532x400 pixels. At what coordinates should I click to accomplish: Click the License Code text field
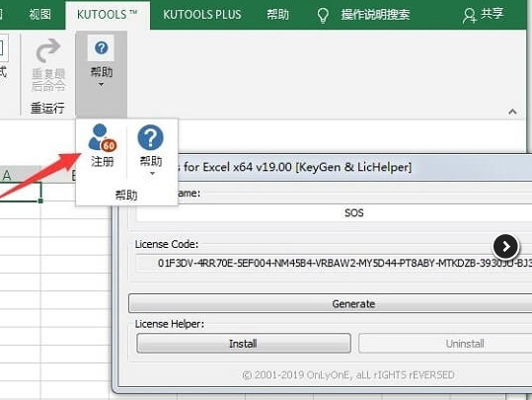click(x=334, y=263)
